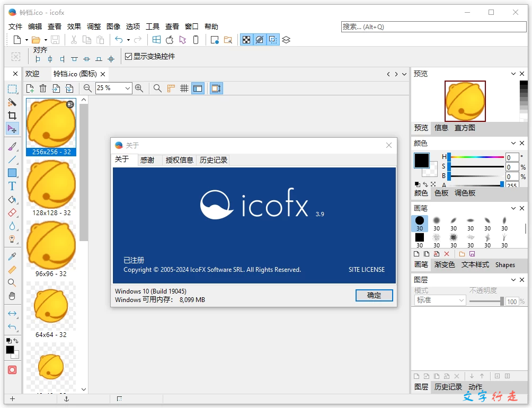Viewport: 532px width, 408px height.
Task: Select the crop tool
Action: point(12,116)
